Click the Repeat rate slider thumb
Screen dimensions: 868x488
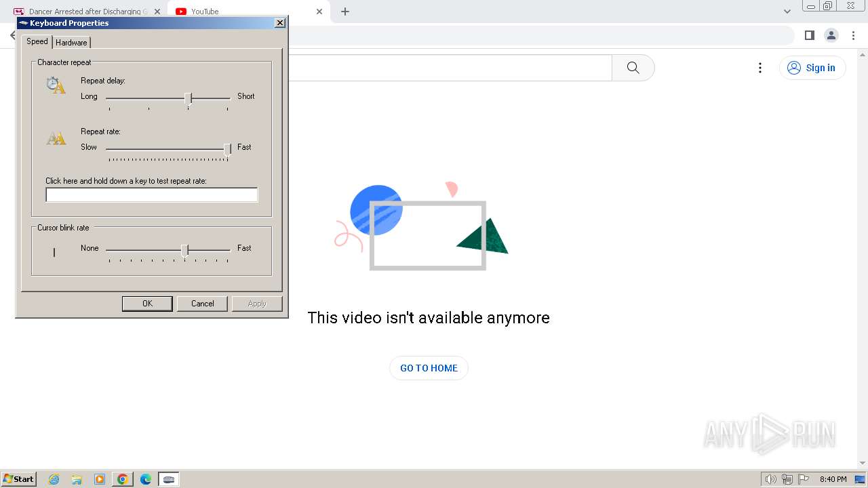coord(227,149)
